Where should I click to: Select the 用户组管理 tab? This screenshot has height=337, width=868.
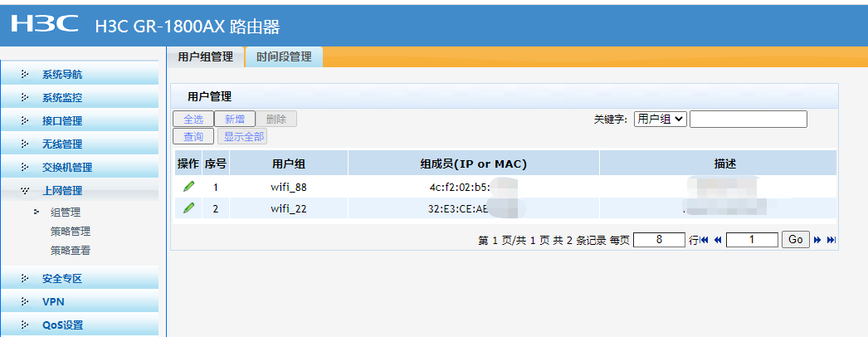click(205, 56)
